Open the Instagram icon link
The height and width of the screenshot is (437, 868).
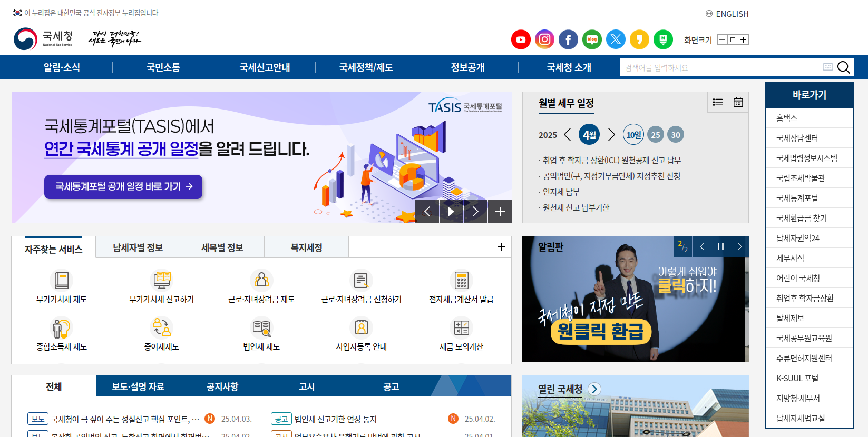tap(544, 39)
